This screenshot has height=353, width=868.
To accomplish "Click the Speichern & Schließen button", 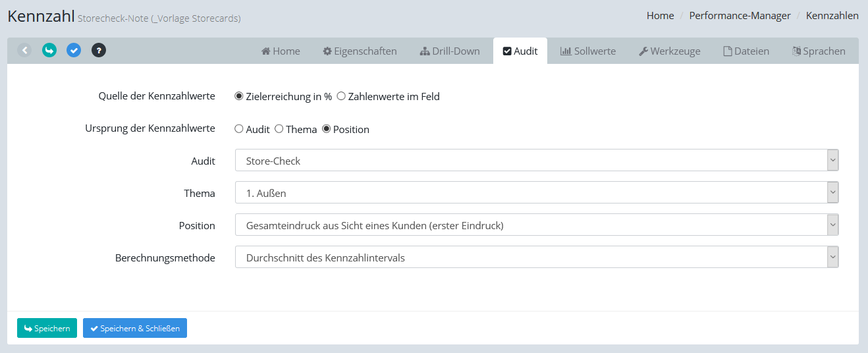I will tap(135, 328).
